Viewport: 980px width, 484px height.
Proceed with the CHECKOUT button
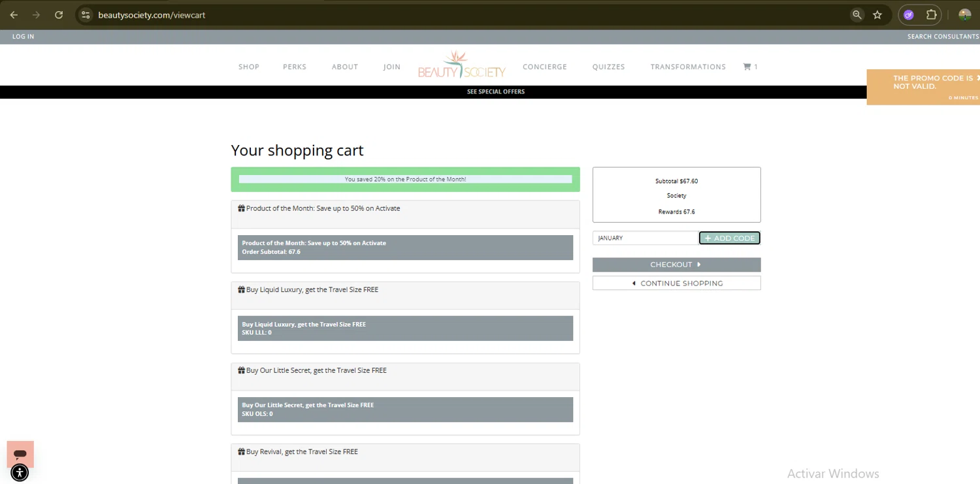click(676, 265)
